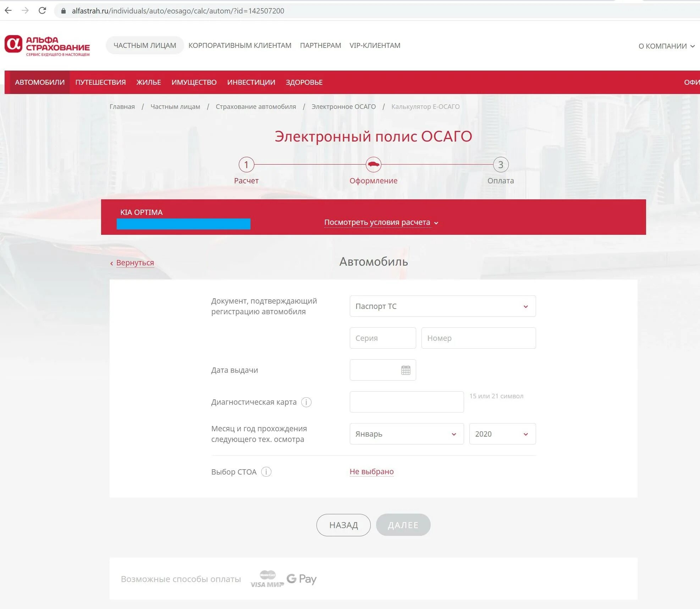This screenshot has width=700, height=609.
Task: Expand Посмотреть условия расчета
Action: click(x=381, y=222)
